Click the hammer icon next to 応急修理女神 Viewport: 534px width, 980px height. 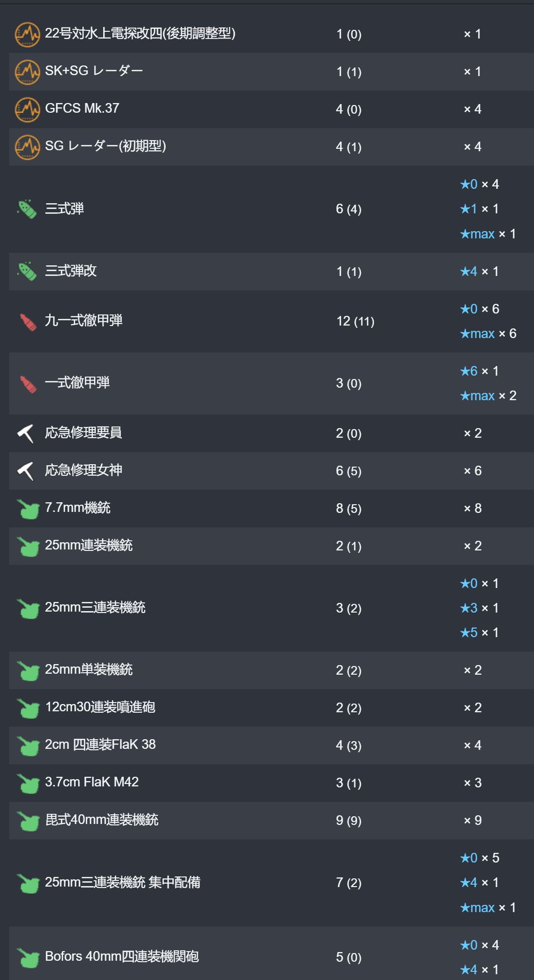pos(26,471)
